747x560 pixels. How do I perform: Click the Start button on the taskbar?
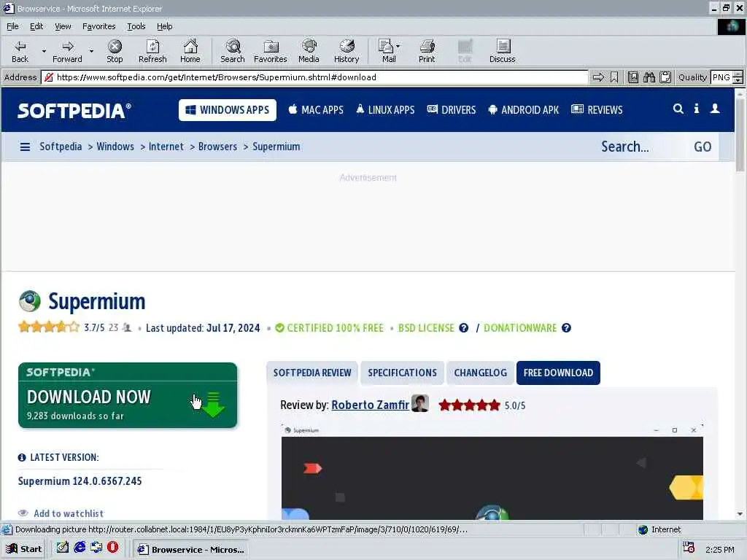24,549
